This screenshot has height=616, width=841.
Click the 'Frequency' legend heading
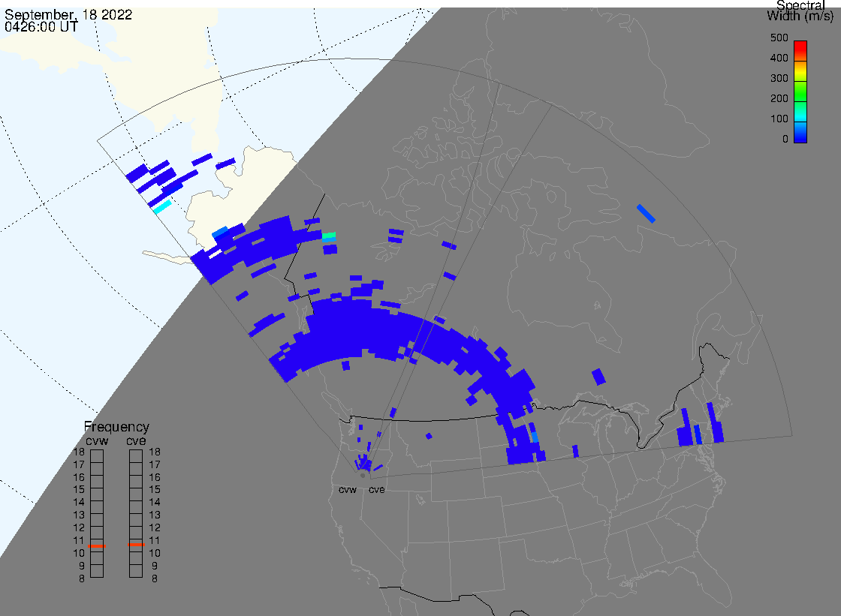coord(116,427)
